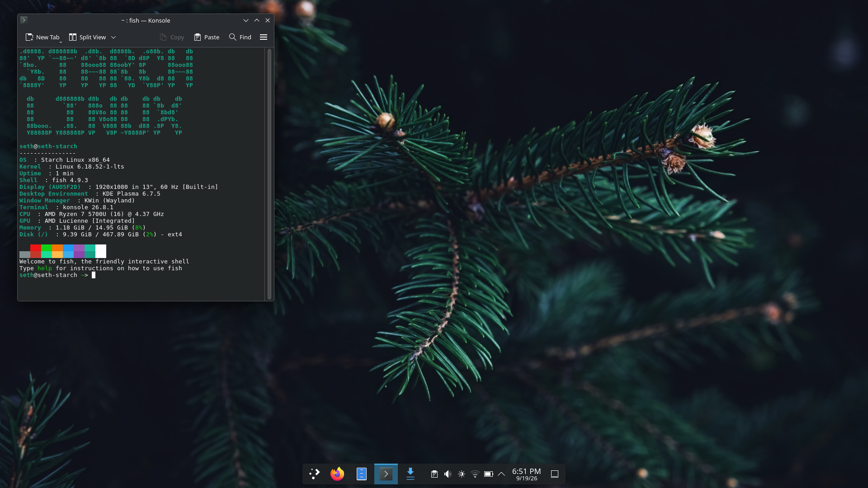Open the volume control tray icon
The width and height of the screenshot is (868, 488).
(x=448, y=474)
